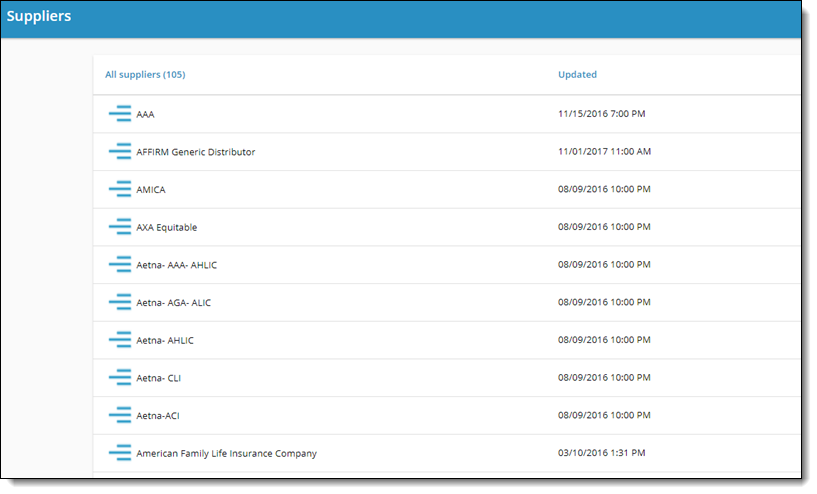Click the list icon beside Aetna- AAA- AHLIC

point(120,265)
